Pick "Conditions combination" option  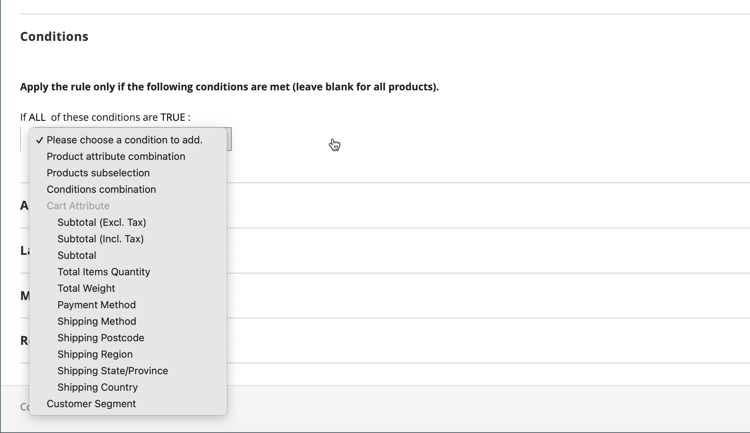point(101,189)
